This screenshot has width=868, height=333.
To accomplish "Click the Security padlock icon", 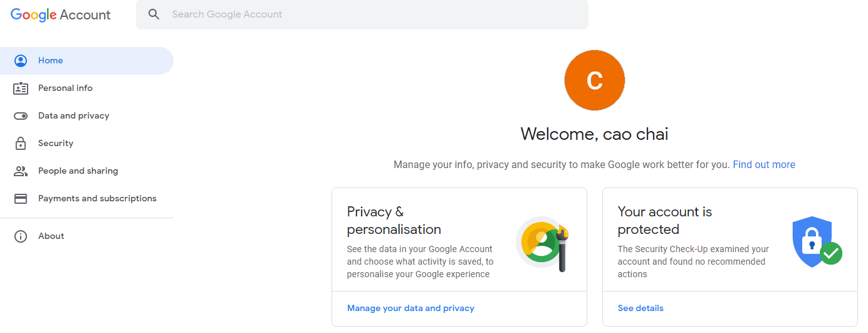I will (21, 144).
